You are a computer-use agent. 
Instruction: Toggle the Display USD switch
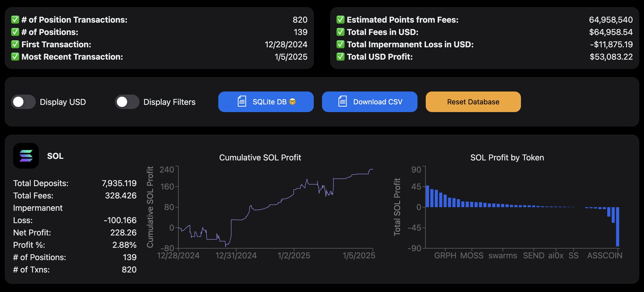23,102
